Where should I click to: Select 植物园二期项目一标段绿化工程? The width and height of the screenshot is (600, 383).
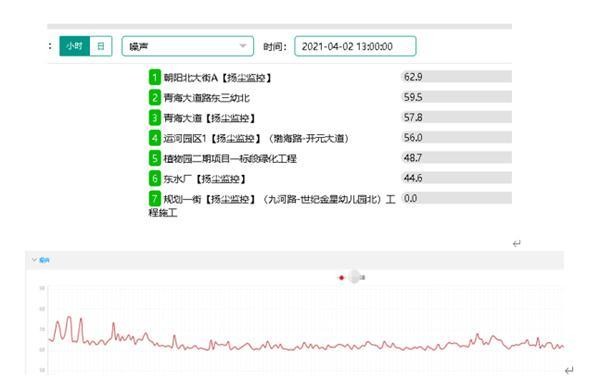(x=230, y=159)
